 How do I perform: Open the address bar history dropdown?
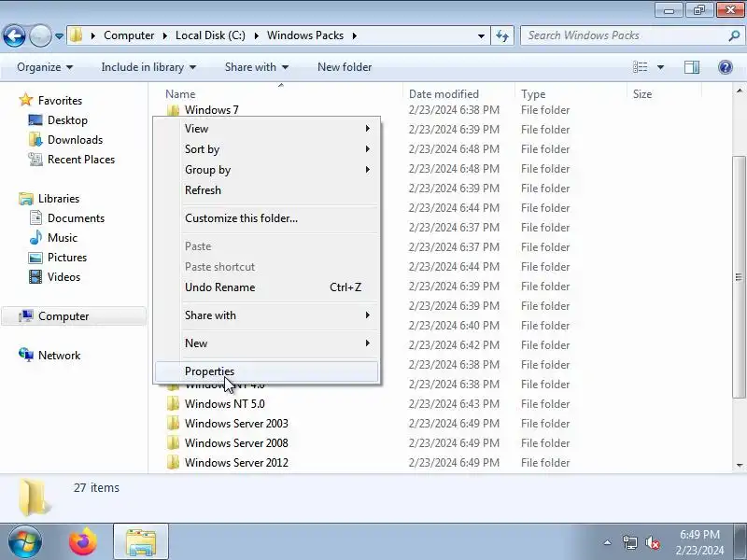[x=481, y=36]
